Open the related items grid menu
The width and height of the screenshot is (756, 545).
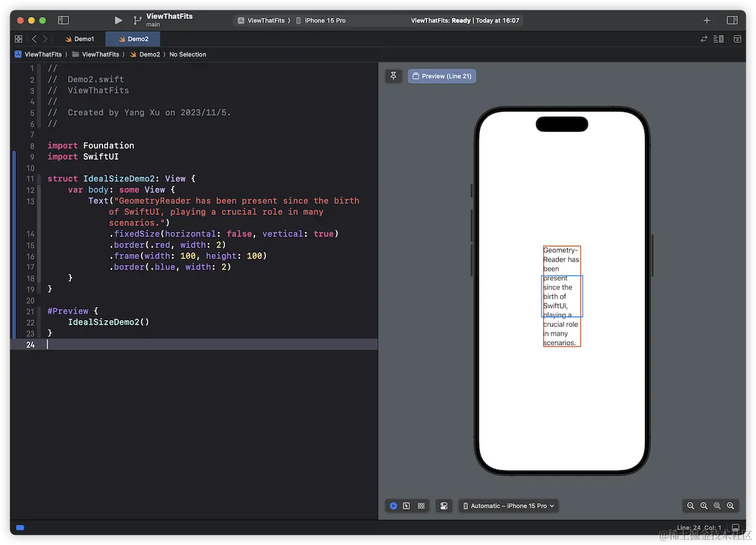19,39
